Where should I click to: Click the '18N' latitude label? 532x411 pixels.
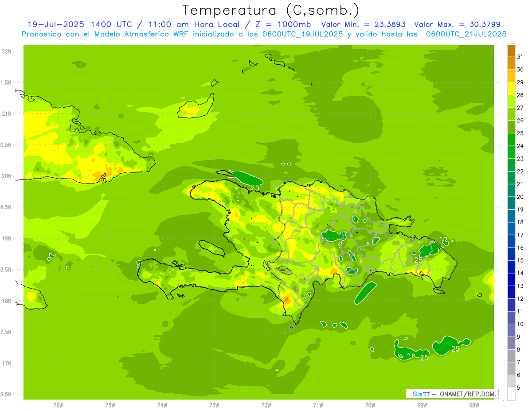click(x=7, y=301)
